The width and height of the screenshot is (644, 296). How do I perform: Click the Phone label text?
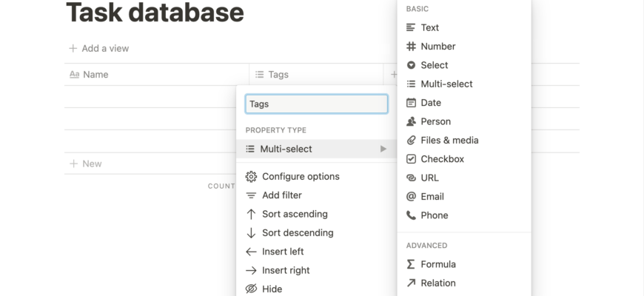(435, 215)
